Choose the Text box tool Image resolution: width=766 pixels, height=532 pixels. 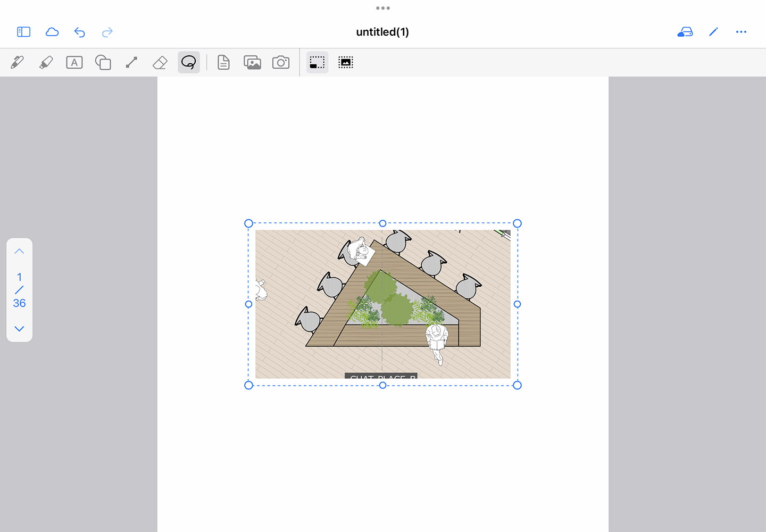coord(74,62)
